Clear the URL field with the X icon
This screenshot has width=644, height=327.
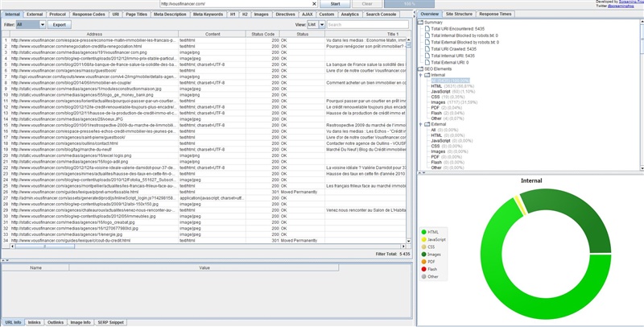(x=314, y=4)
